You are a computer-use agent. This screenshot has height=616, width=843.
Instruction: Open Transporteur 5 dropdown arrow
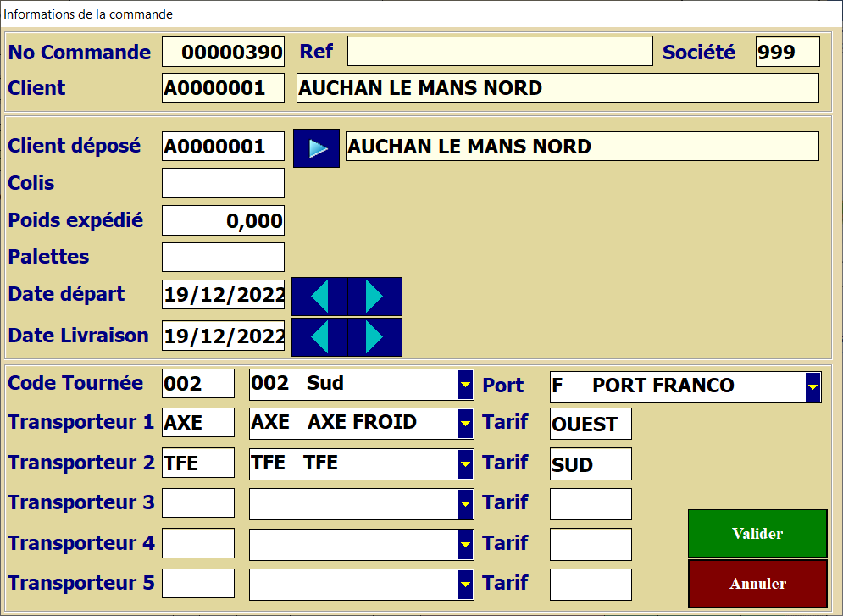click(465, 583)
